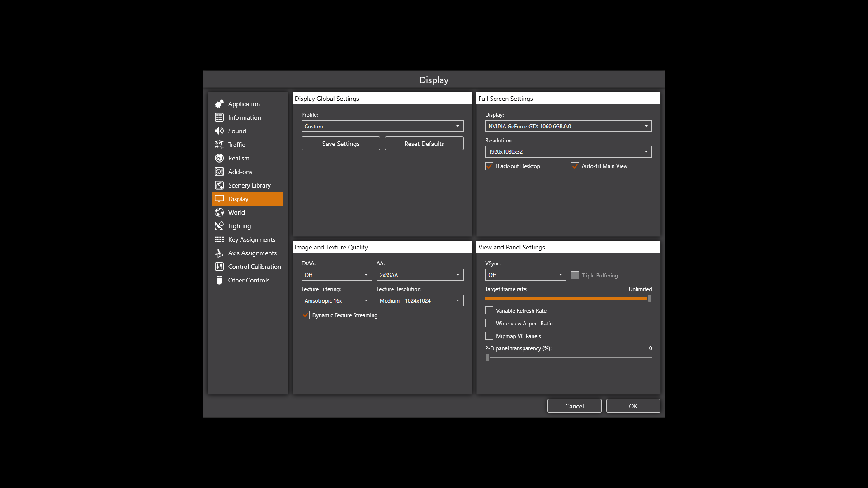Open the Control Calibration menu label
The width and height of the screenshot is (868, 488).
(x=255, y=267)
